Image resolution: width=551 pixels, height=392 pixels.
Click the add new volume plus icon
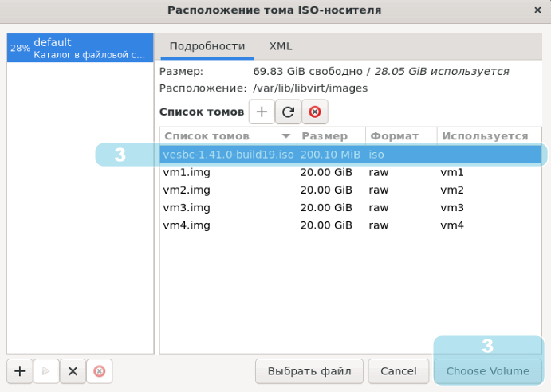[x=262, y=112]
